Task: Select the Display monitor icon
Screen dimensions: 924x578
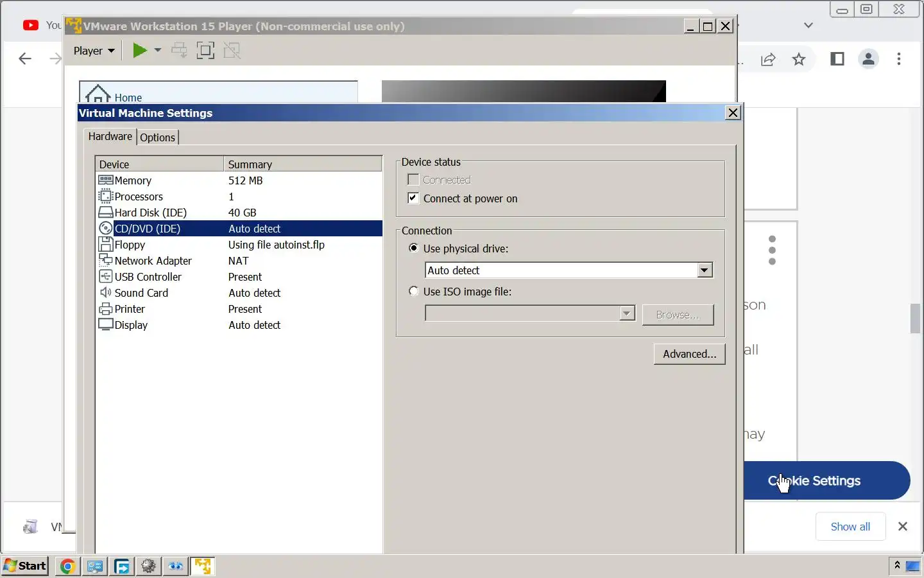Action: tap(106, 325)
